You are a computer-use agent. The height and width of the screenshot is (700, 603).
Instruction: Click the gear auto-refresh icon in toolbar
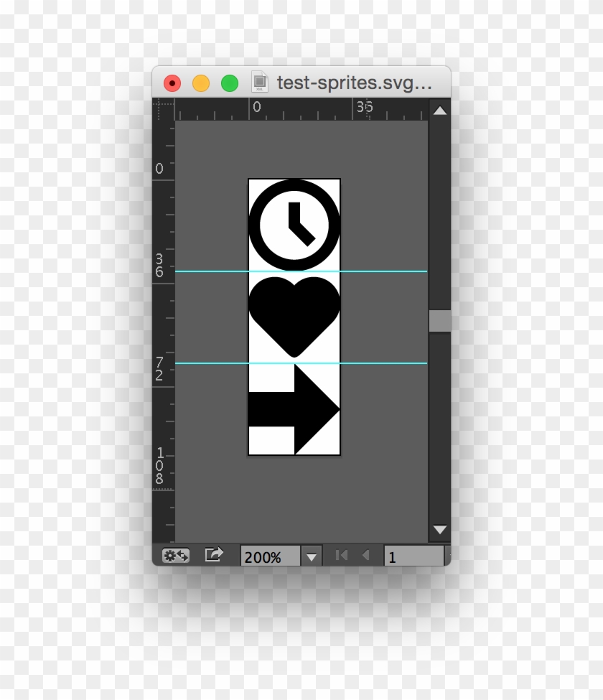pos(176,555)
